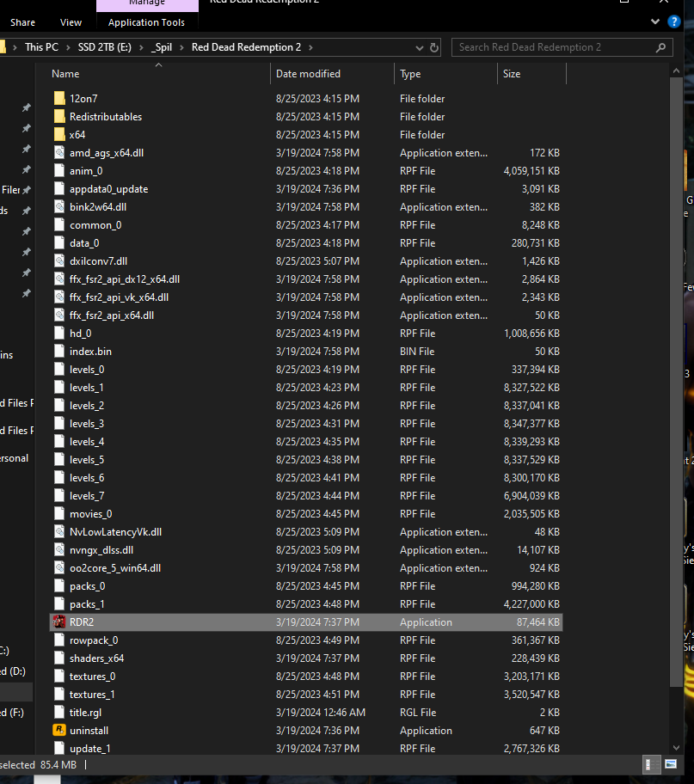
Task: Navigate to This PC breadcrumb
Action: [41, 47]
